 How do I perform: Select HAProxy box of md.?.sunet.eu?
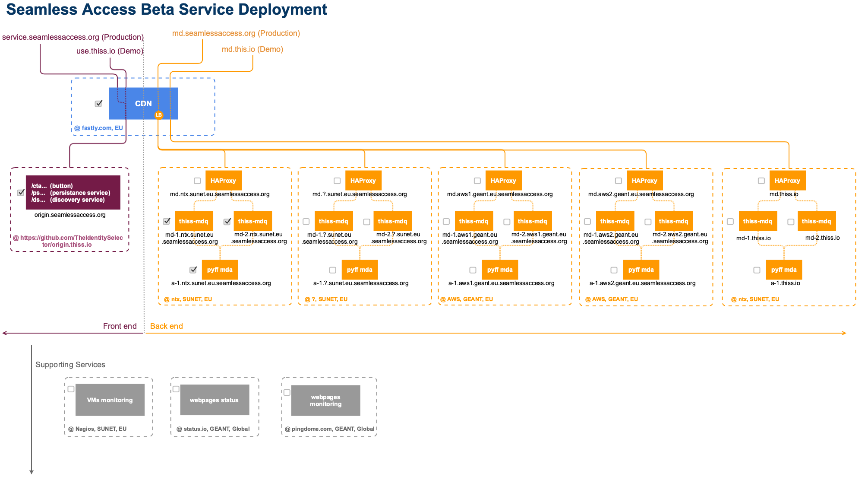(363, 181)
